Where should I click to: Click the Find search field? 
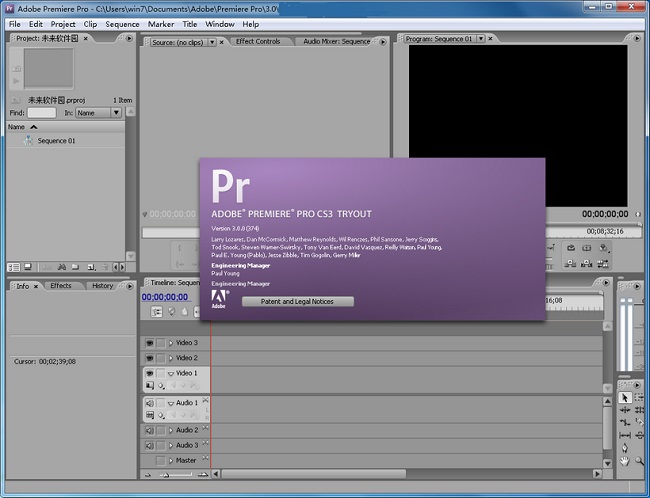coord(42,114)
